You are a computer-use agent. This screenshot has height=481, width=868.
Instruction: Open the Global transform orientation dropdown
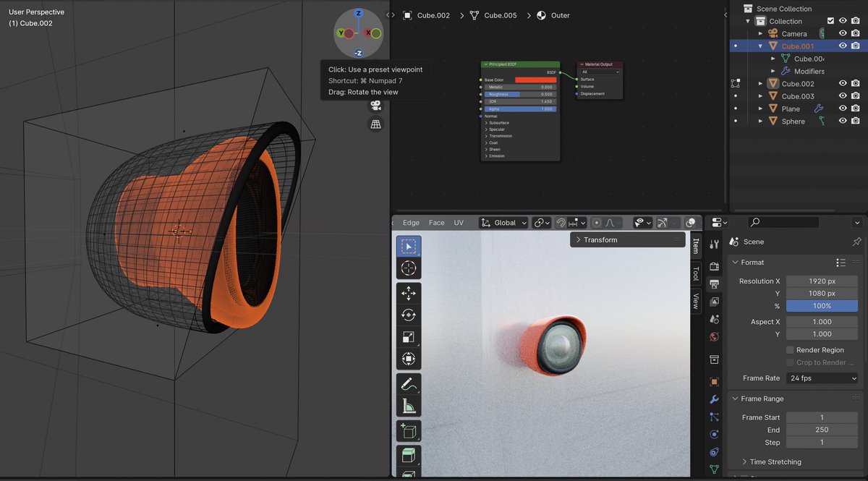(504, 223)
